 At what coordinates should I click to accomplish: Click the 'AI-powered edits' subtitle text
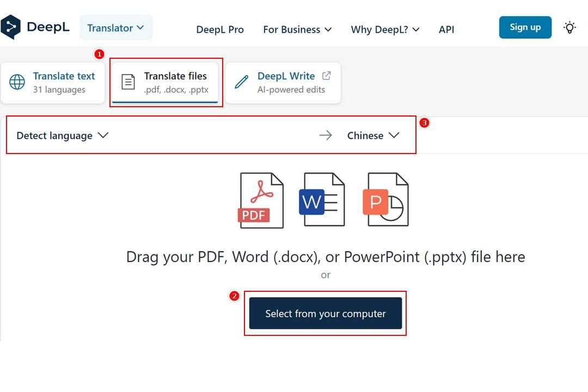(291, 90)
